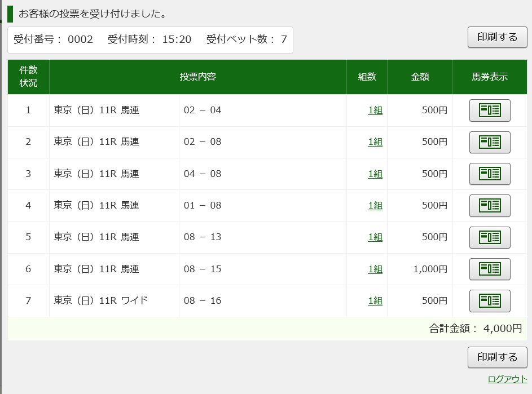The width and height of the screenshot is (532, 394).
Task: Click the 04 – 08 combination cell
Action: coord(262,174)
